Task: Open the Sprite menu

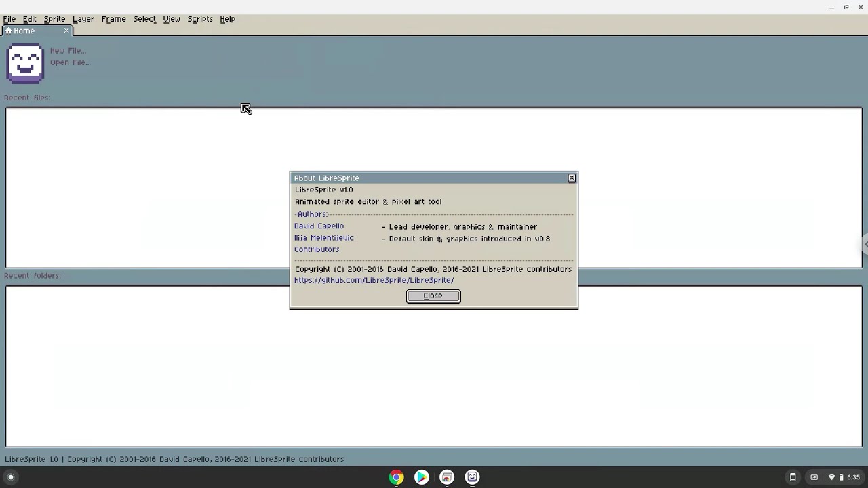Action: [54, 19]
